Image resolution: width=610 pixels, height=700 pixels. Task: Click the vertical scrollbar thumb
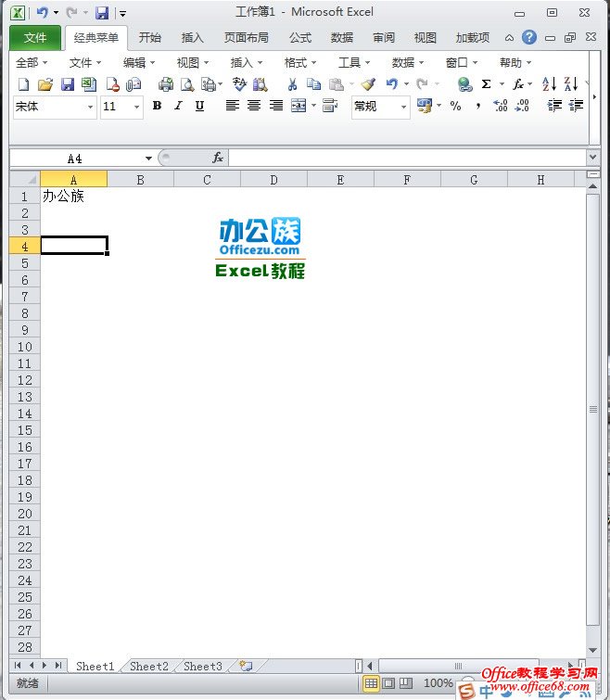coord(592,409)
